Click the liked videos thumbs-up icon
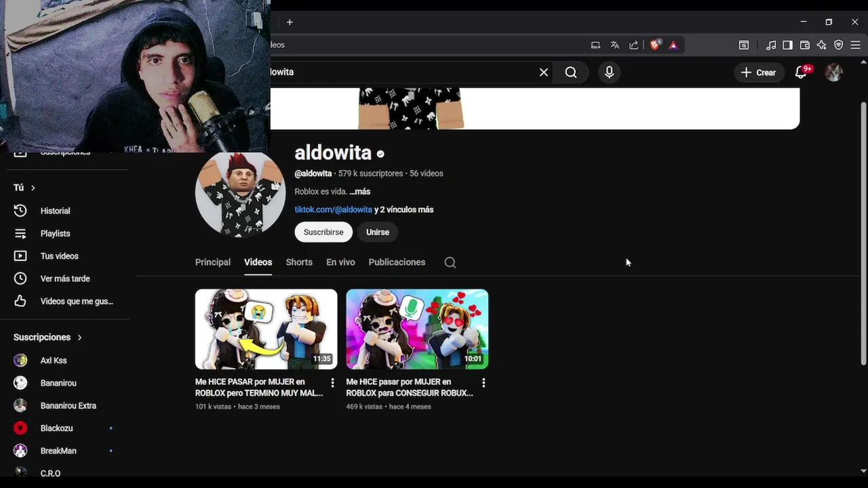The image size is (868, 488). tap(20, 301)
